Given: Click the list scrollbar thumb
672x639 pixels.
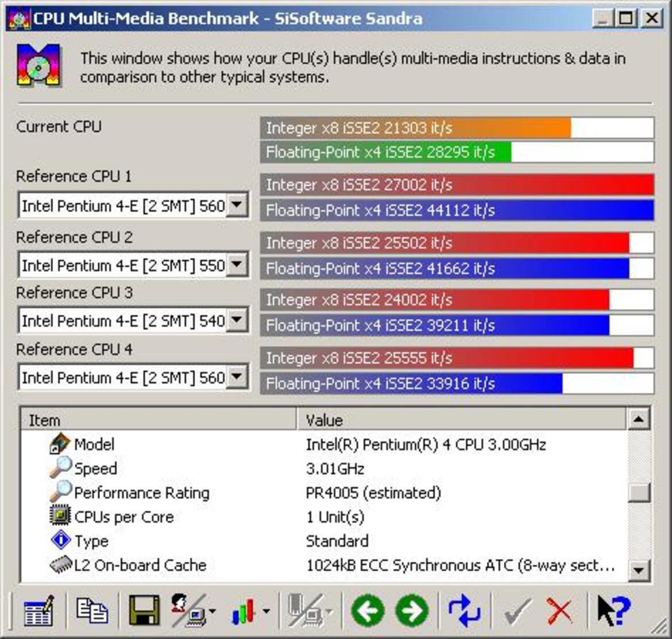Looking at the screenshot, I should 639,493.
